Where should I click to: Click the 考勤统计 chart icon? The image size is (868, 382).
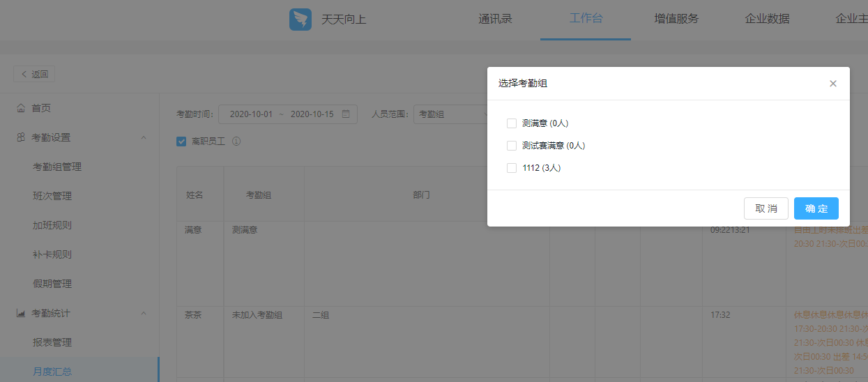(21, 313)
